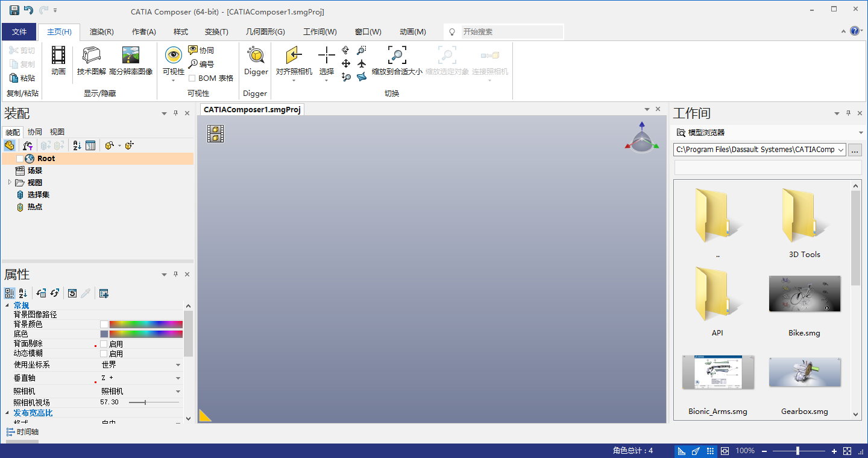Click the help question mark icon

pos(855,31)
